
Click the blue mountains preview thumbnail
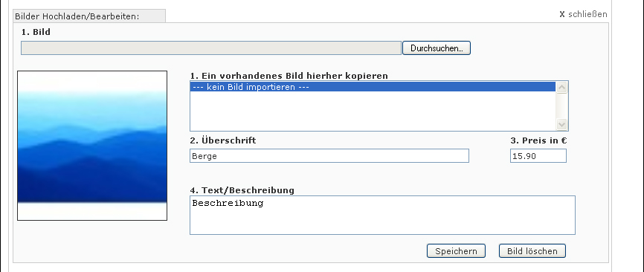click(x=92, y=146)
